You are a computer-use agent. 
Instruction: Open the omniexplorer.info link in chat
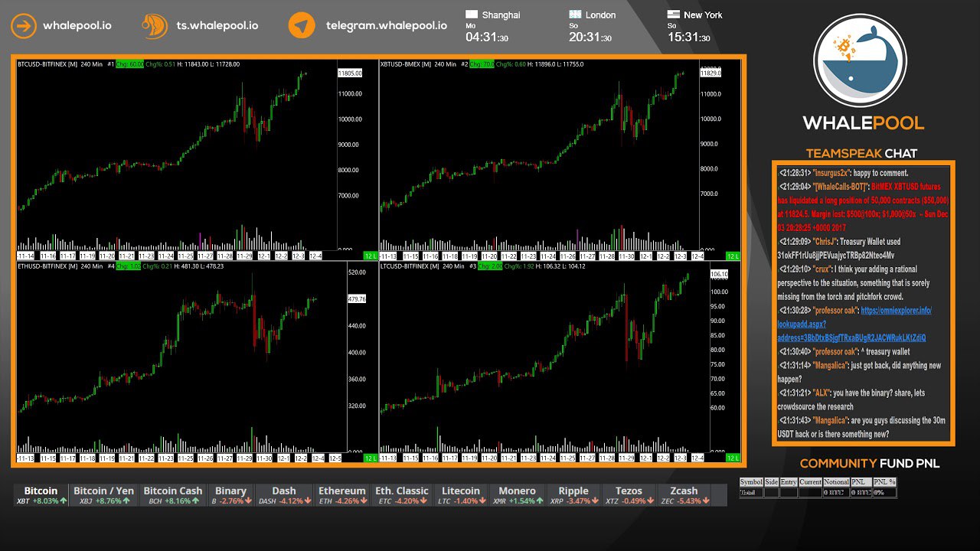click(854, 324)
